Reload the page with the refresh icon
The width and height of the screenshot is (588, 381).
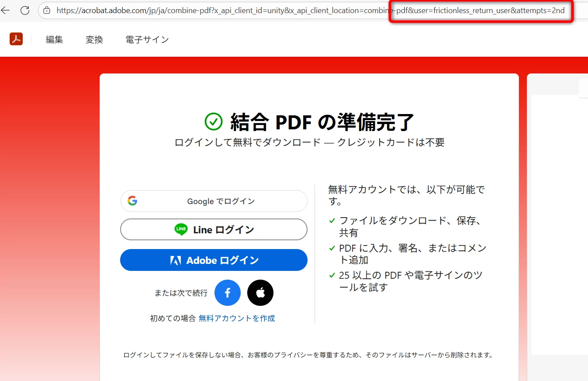[x=25, y=10]
